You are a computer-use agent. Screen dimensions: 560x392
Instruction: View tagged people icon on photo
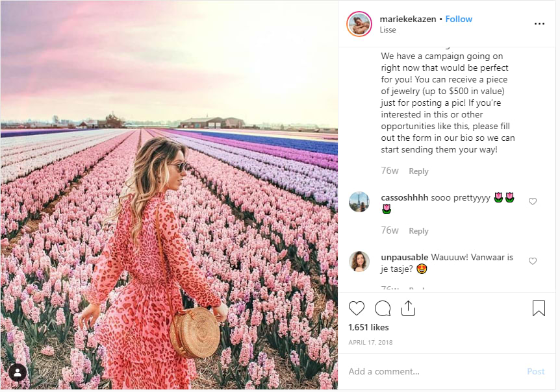pos(17,373)
